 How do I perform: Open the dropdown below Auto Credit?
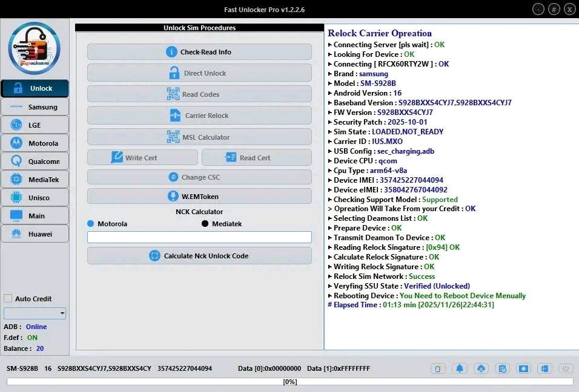(x=35, y=313)
